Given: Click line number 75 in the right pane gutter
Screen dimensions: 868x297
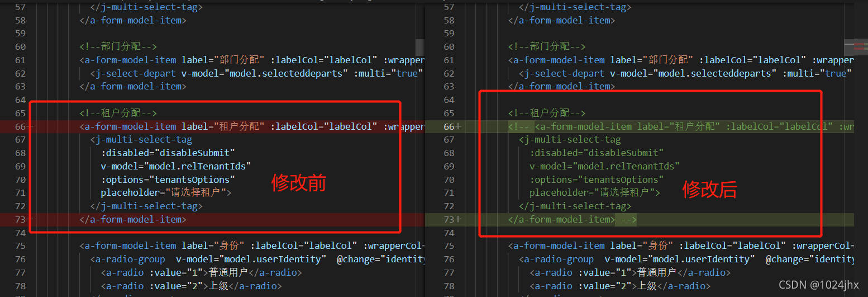Looking at the screenshot, I should click(x=449, y=246).
